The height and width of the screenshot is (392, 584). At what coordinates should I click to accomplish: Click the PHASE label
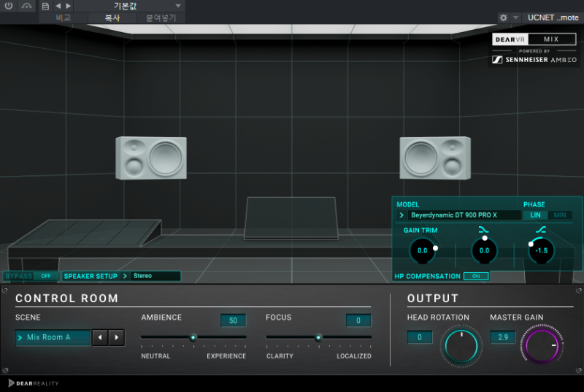coord(534,204)
